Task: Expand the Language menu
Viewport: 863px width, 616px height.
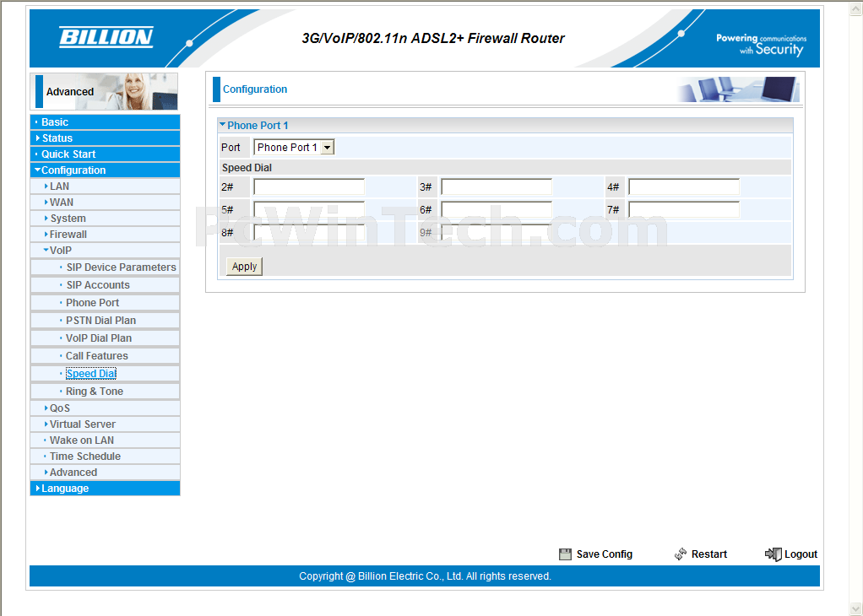Action: (65, 489)
